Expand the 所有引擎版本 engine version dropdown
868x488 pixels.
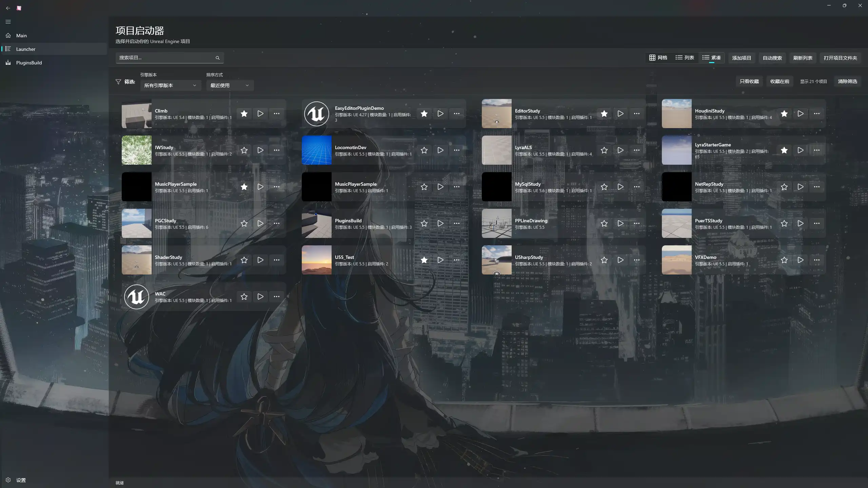(170, 85)
